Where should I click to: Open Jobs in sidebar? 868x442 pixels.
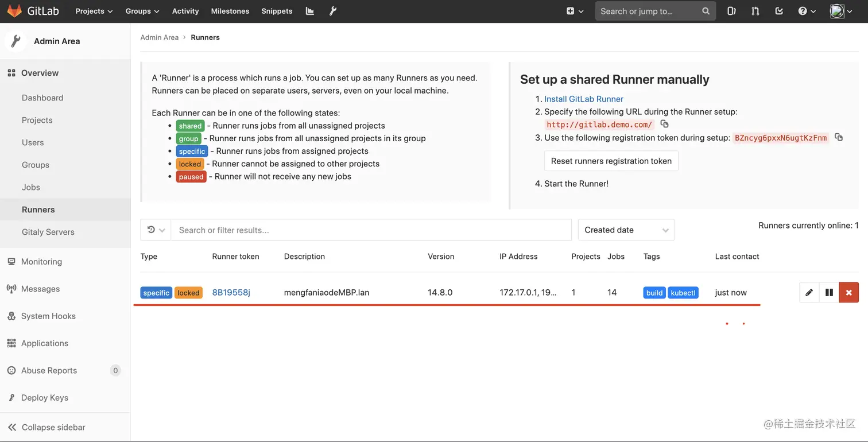point(31,187)
